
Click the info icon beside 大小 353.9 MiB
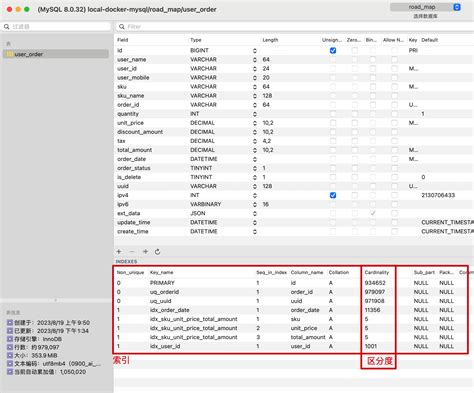coord(10,355)
